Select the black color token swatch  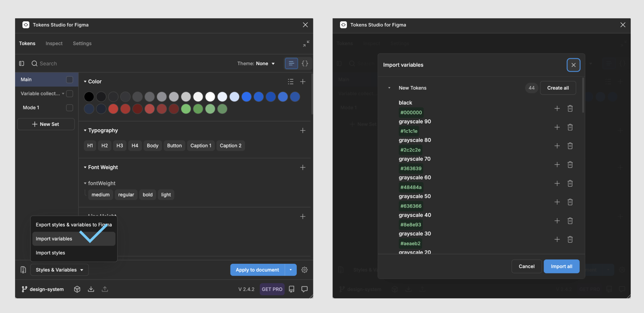pos(89,97)
